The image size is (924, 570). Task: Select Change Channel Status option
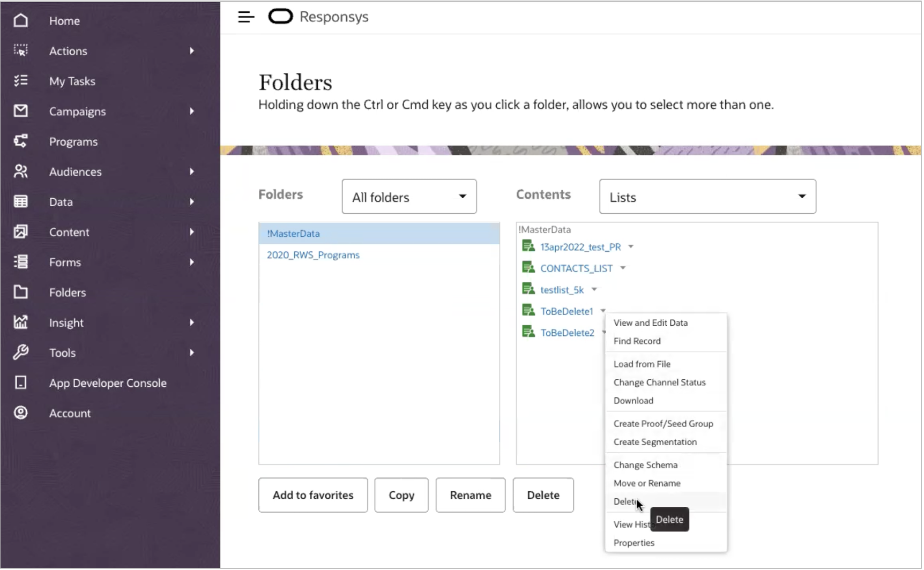pyautogui.click(x=659, y=382)
